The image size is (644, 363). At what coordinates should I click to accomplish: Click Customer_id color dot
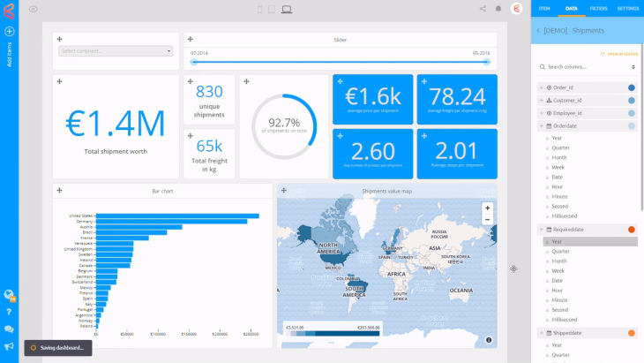click(x=632, y=101)
